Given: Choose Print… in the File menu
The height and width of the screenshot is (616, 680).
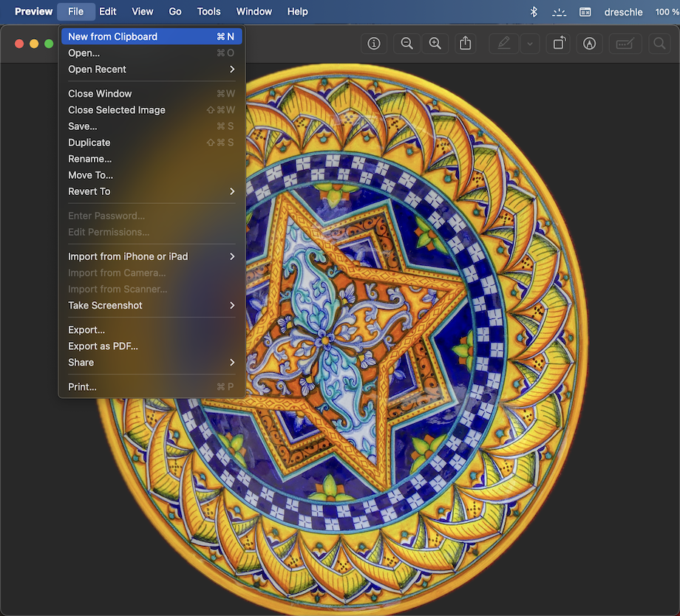Looking at the screenshot, I should click(x=83, y=387).
